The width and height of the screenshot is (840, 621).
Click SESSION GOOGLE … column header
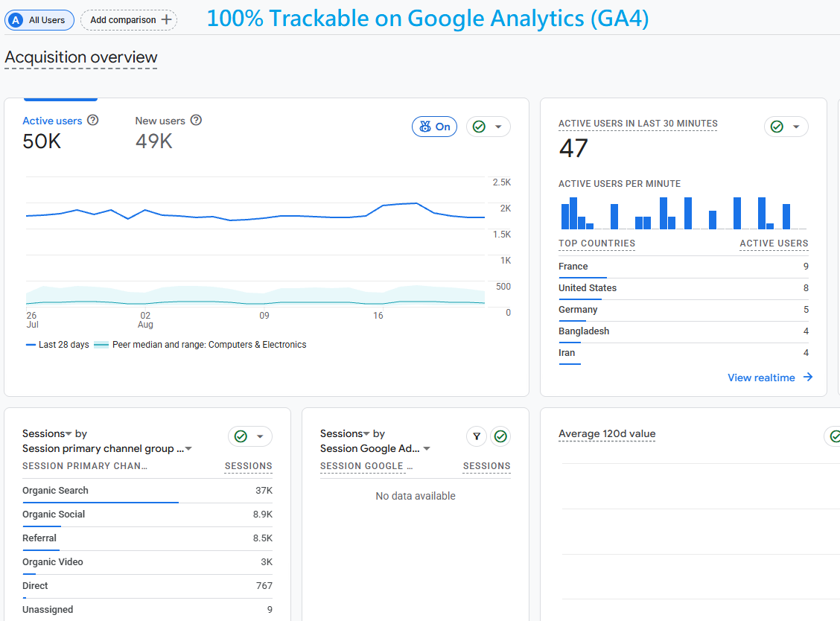tap(366, 466)
